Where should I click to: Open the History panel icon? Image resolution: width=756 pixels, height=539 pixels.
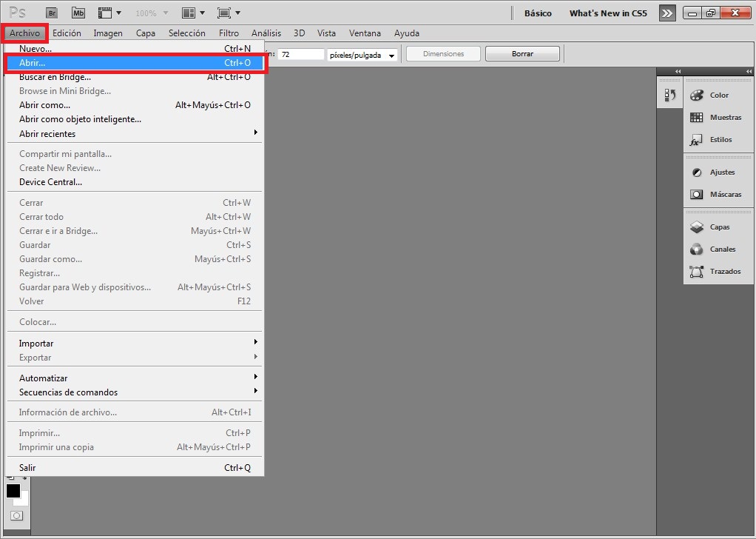tap(669, 95)
